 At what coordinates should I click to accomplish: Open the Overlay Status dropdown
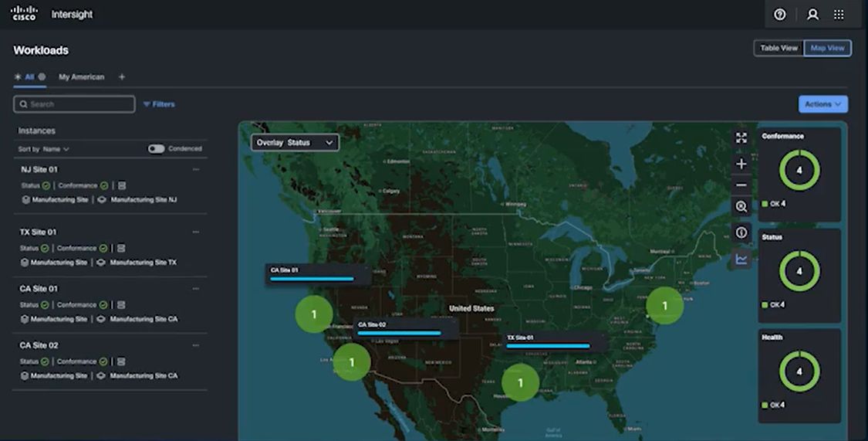295,143
